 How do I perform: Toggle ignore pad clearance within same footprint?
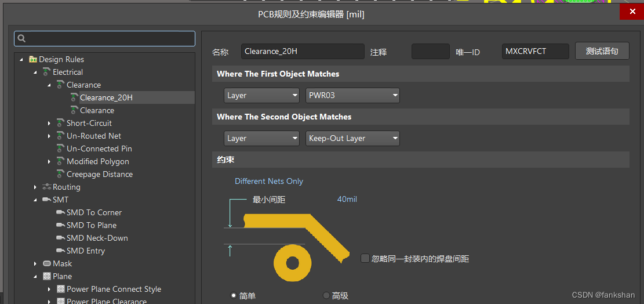(x=365, y=258)
